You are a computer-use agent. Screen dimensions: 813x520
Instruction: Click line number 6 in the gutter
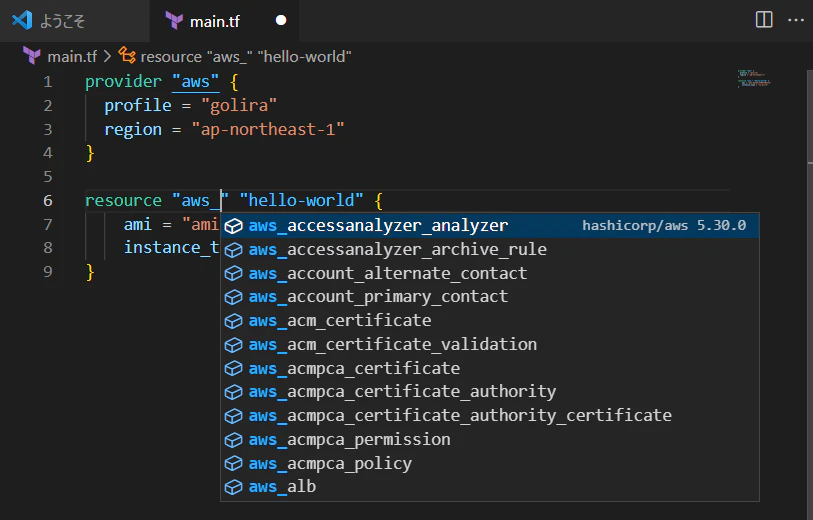tap(48, 201)
